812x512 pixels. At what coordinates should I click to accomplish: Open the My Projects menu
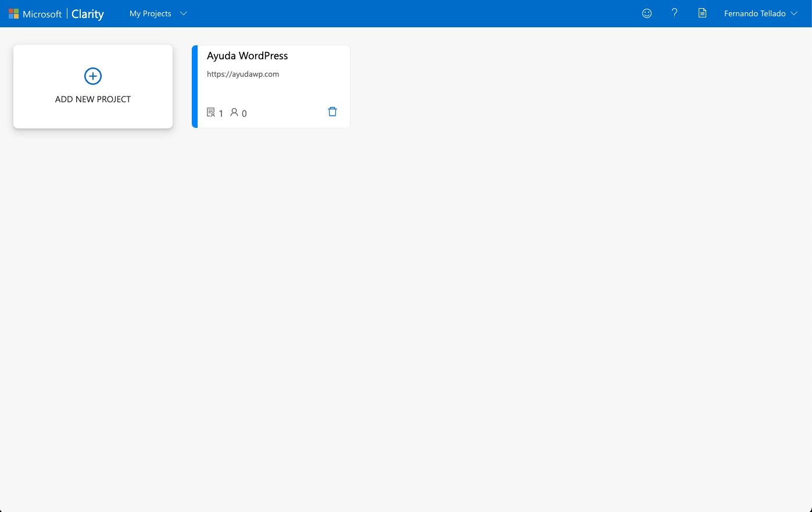tap(150, 13)
